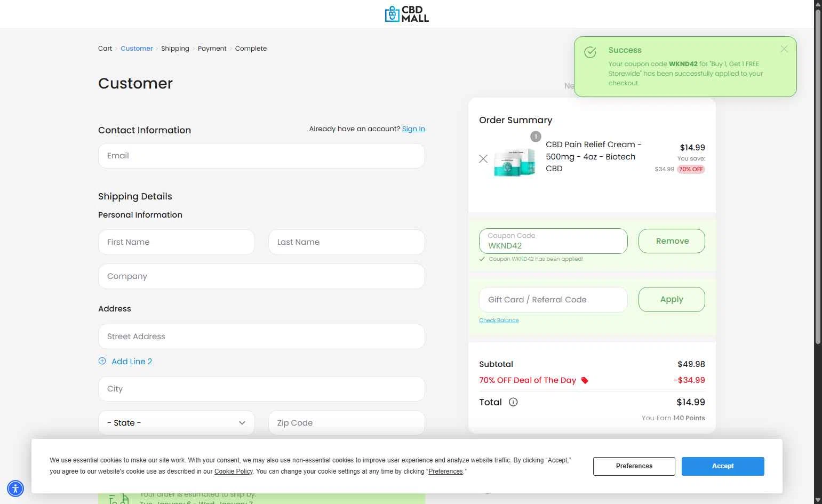Focus the Zip Code field
Screen dimensions: 822x504
click(347, 423)
